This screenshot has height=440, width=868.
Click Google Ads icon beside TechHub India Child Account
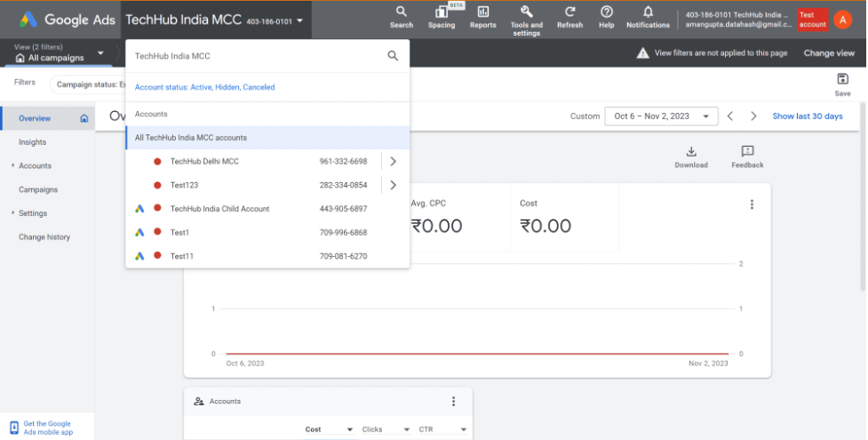tap(139, 208)
